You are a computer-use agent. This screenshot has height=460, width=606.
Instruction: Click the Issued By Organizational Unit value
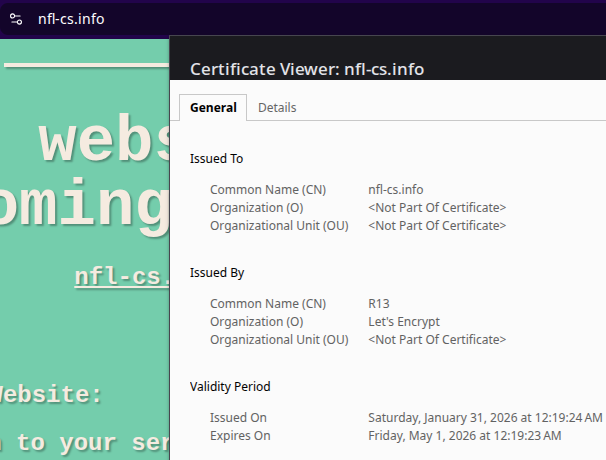437,340
